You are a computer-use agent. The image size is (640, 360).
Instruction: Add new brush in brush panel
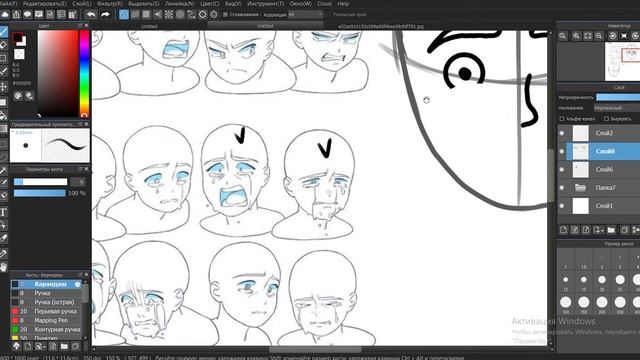pos(27,347)
